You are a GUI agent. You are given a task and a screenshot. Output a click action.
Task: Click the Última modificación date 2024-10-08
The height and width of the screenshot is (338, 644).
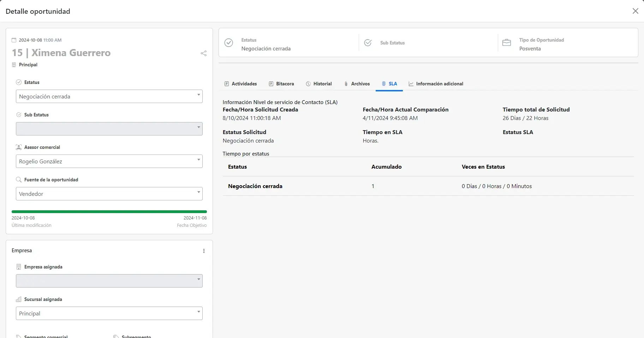click(23, 218)
